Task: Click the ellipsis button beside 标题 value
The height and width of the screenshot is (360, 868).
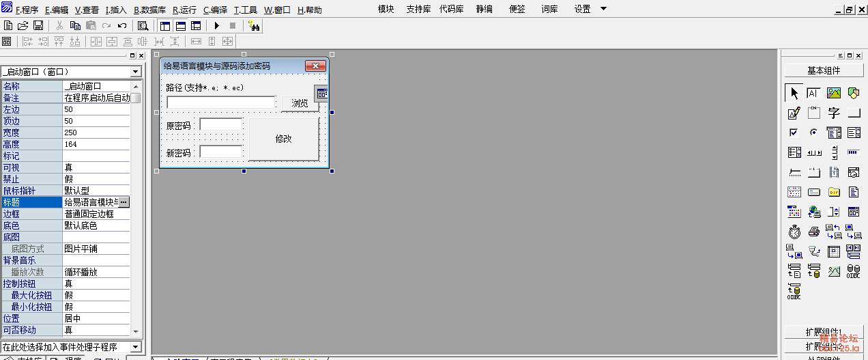Action: pyautogui.click(x=124, y=202)
